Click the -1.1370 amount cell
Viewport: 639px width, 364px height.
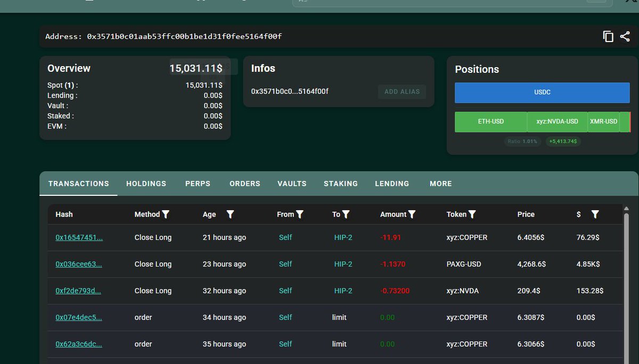393,264
